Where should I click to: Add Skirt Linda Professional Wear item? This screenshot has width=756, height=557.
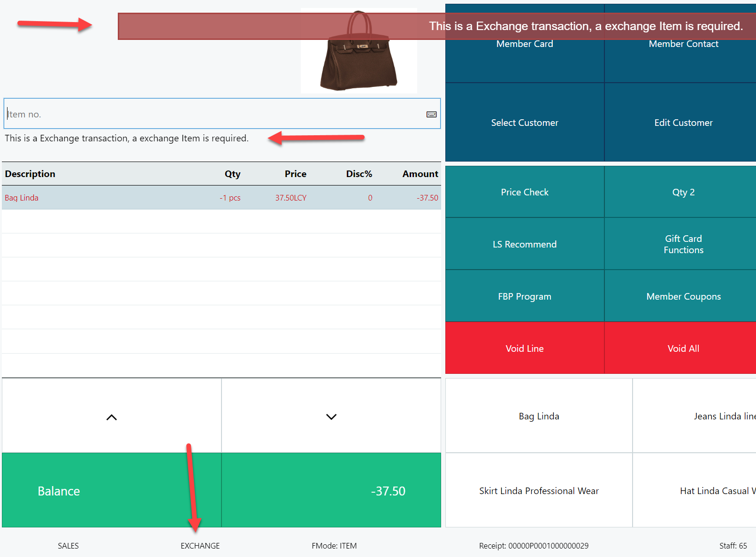pos(538,491)
